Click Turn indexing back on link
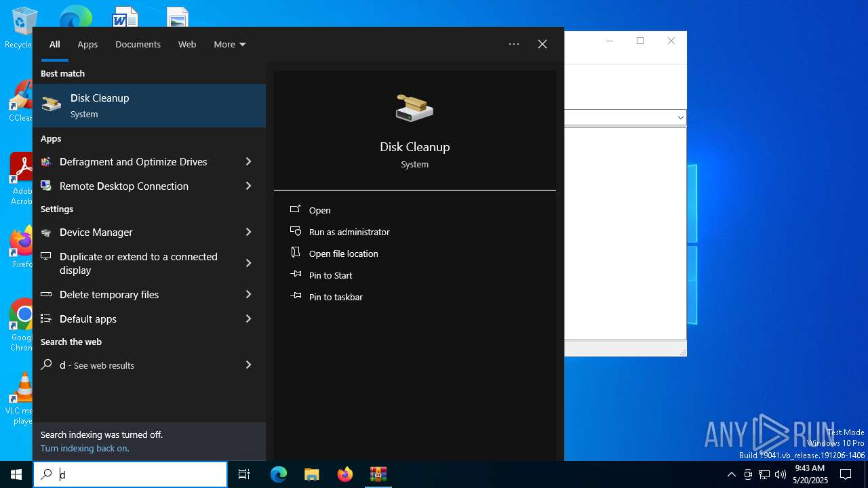868x488 pixels. (x=85, y=448)
